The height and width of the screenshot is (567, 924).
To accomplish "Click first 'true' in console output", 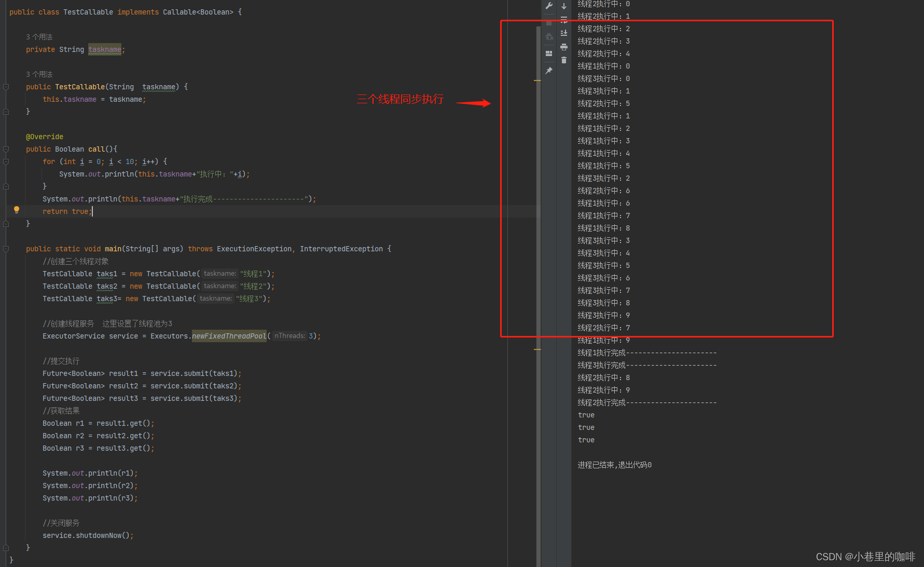I will (586, 415).
